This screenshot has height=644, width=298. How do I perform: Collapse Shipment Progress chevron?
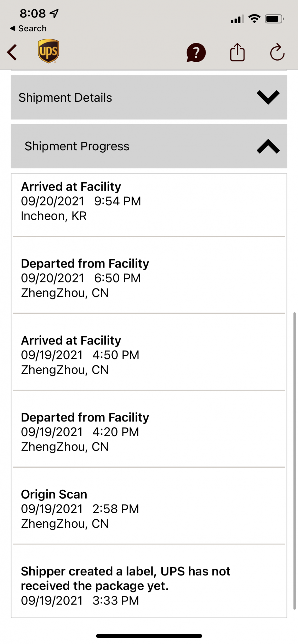pos(268,146)
